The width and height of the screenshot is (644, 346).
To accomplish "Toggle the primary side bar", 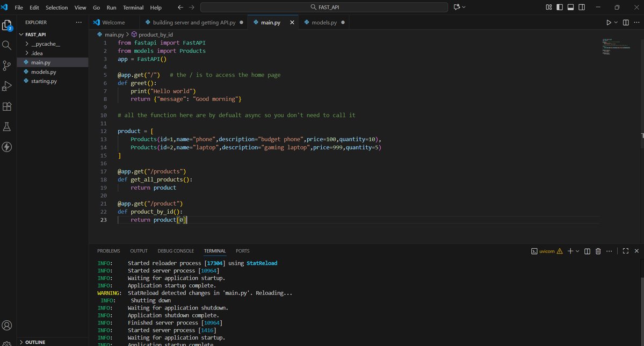I will [x=559, y=7].
